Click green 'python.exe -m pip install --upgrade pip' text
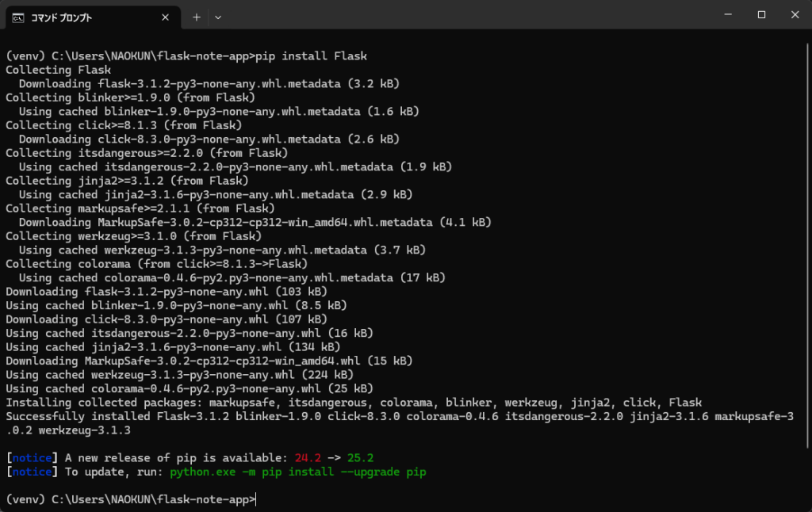Image resolution: width=812 pixels, height=512 pixels. [x=298, y=472]
